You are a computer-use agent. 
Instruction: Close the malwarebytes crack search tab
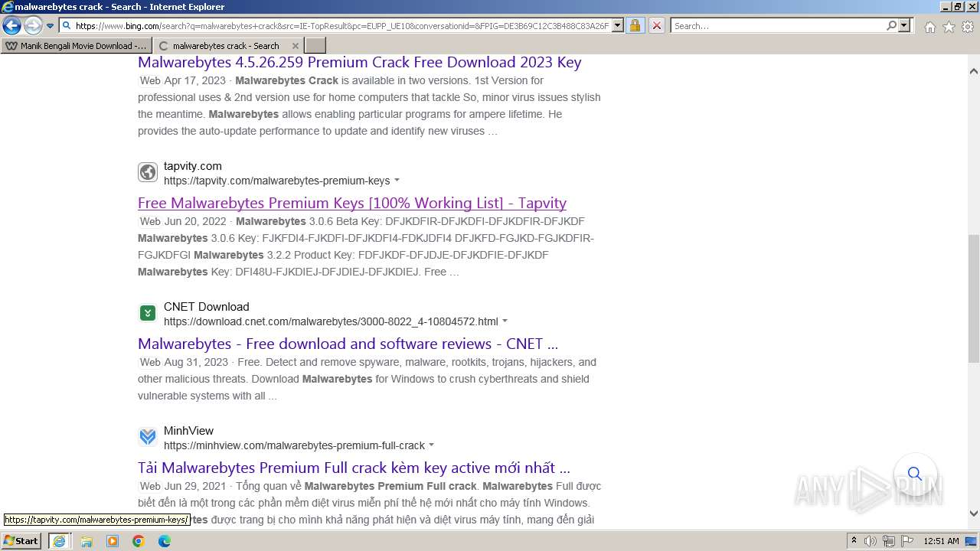[296, 46]
